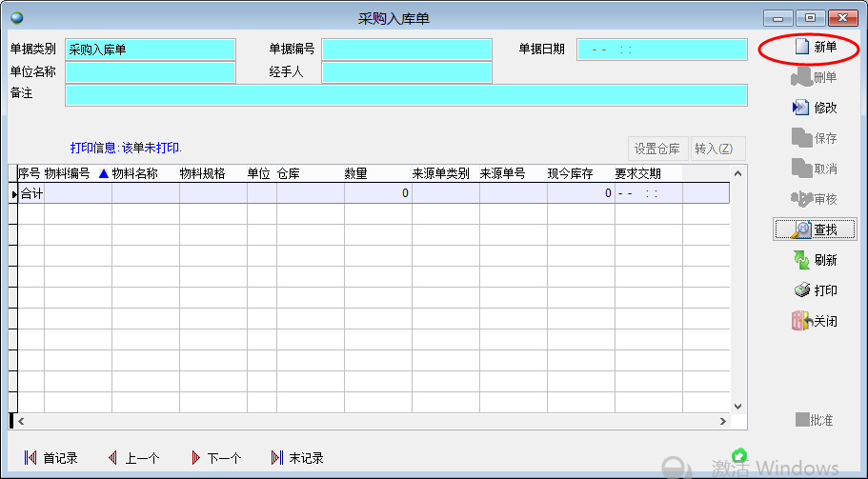The width and height of the screenshot is (868, 479).
Task: Jump to last record 末记录
Action: (x=297, y=458)
